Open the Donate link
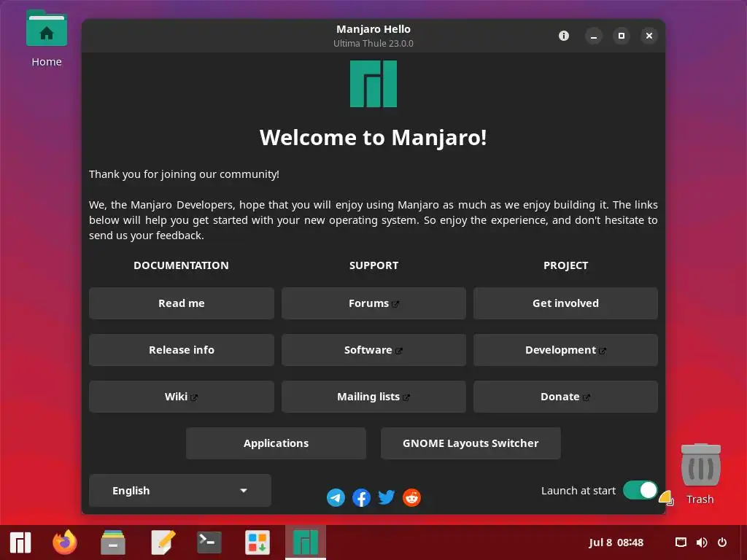The width and height of the screenshot is (747, 560). (x=565, y=397)
